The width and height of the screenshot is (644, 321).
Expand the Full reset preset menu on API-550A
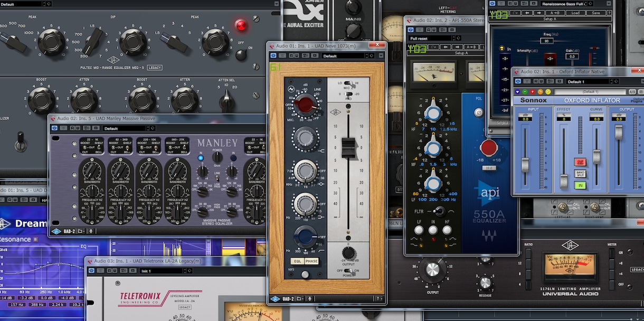tap(431, 39)
